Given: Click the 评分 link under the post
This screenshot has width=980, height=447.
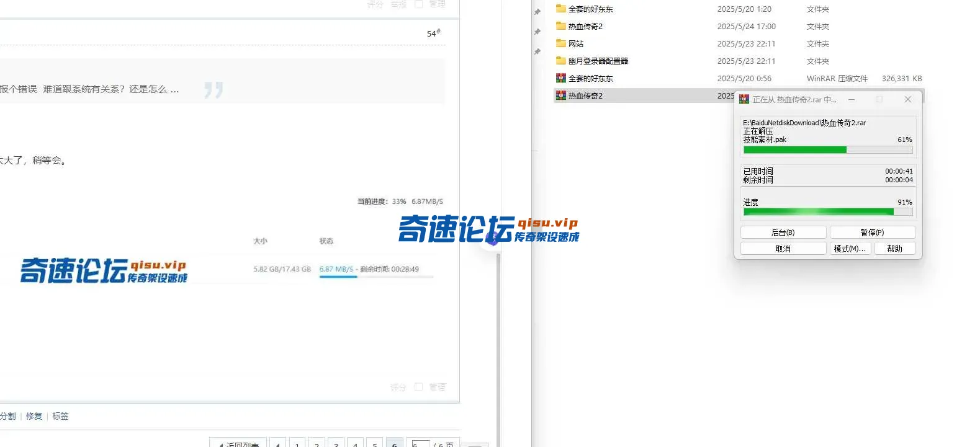Looking at the screenshot, I should [398, 387].
